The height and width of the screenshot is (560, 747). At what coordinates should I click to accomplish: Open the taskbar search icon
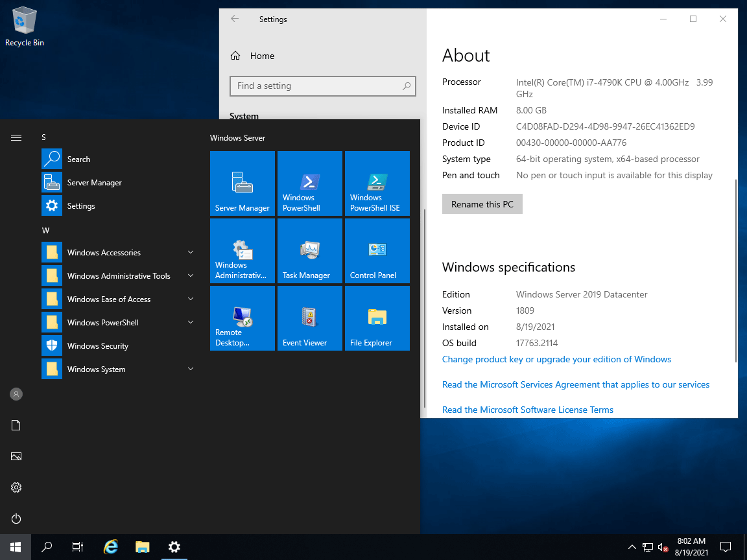(x=47, y=546)
